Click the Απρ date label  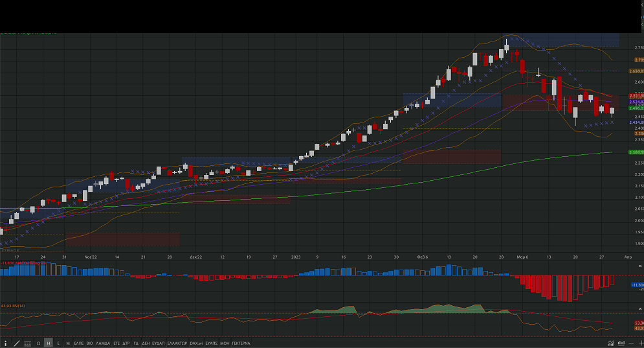(x=628, y=257)
